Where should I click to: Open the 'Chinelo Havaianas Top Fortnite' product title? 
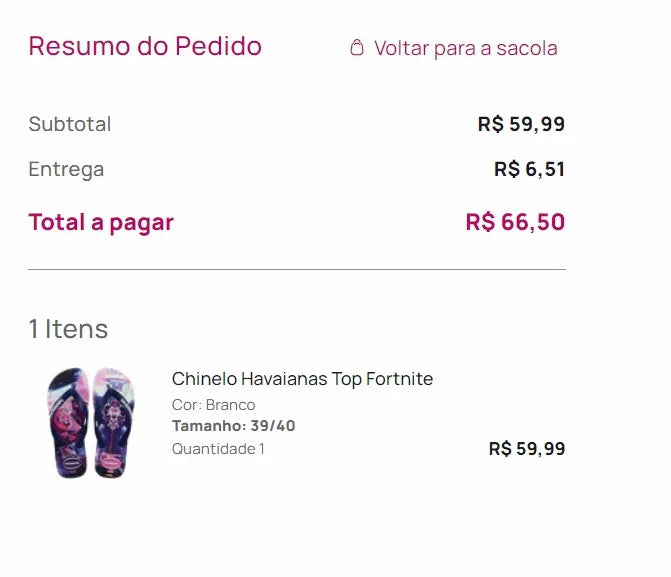(302, 379)
